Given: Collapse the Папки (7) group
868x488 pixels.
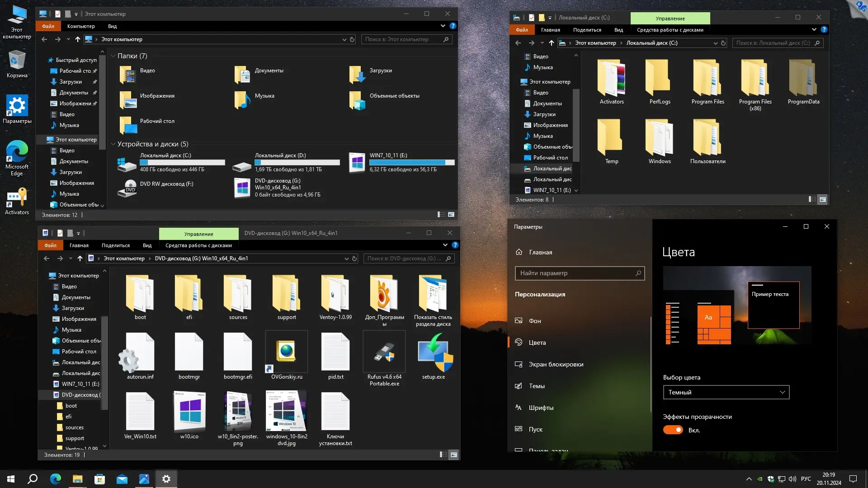Looking at the screenshot, I should 113,56.
